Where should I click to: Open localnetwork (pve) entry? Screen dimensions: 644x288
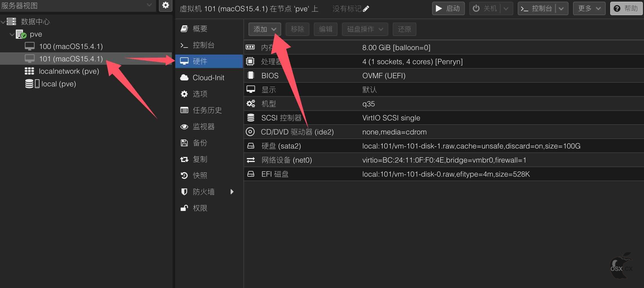coord(69,71)
